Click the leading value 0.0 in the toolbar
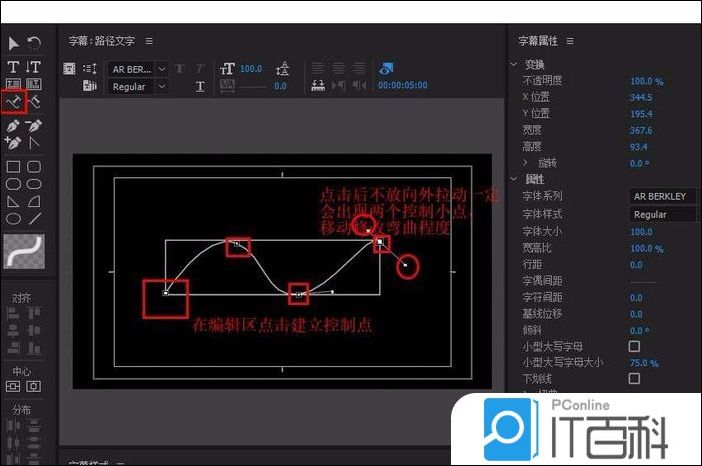The width and height of the screenshot is (702, 466). (280, 86)
